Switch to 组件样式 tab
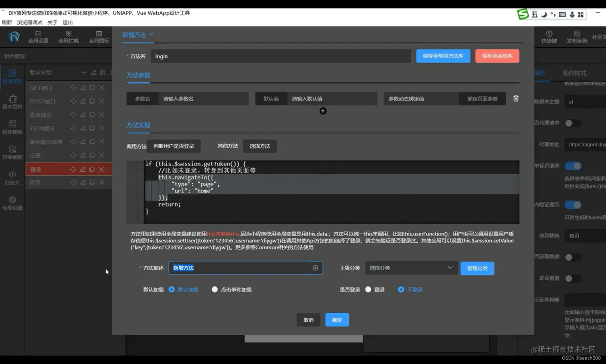606x364 pixels. 574,73
